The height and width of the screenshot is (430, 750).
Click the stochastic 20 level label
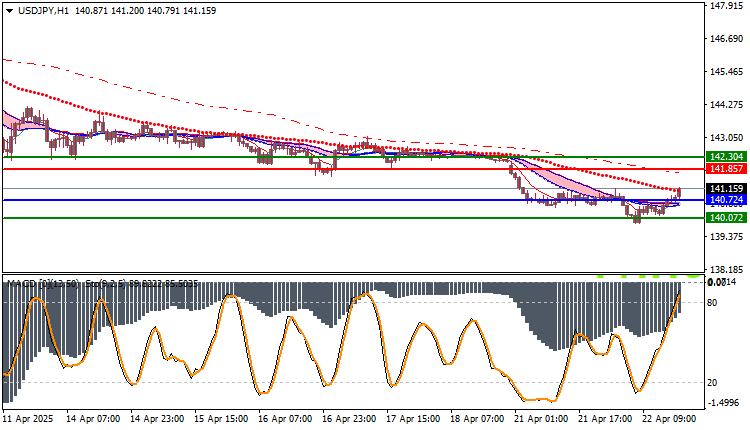pyautogui.click(x=712, y=383)
